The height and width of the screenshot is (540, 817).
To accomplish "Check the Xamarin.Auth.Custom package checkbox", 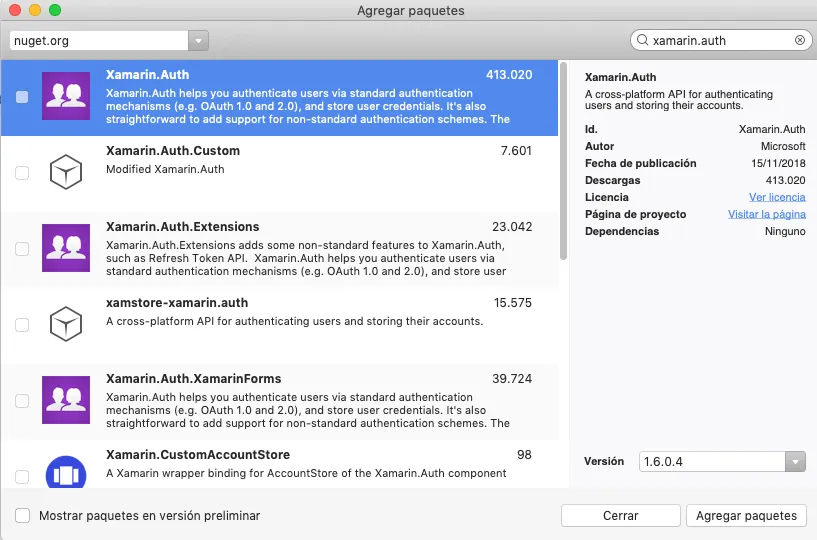I will click(x=22, y=173).
